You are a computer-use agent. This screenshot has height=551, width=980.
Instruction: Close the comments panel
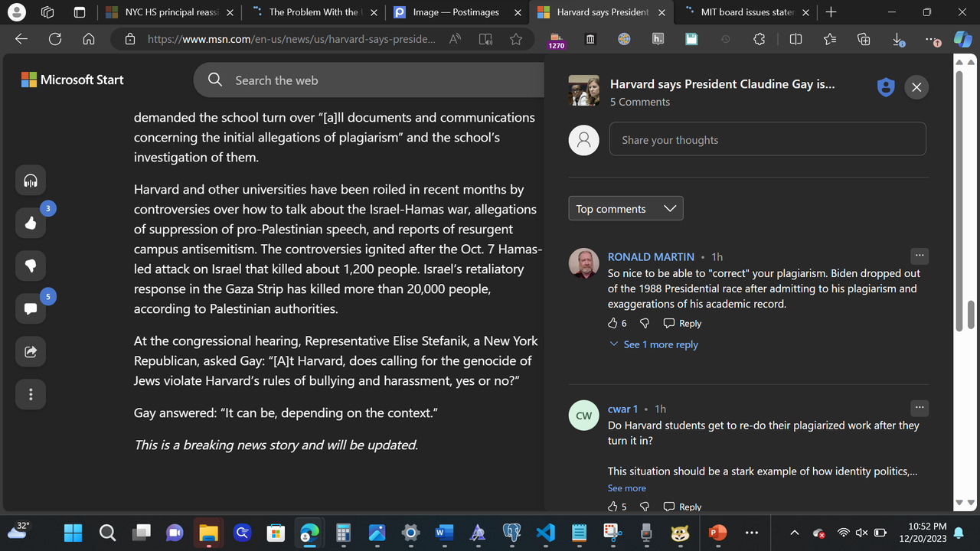[x=916, y=87]
